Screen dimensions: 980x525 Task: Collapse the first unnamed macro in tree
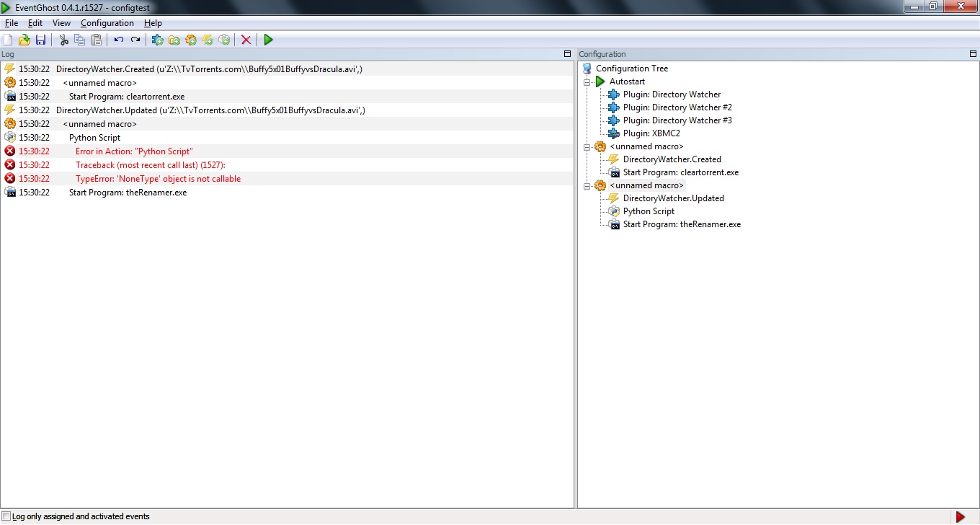[x=588, y=146]
